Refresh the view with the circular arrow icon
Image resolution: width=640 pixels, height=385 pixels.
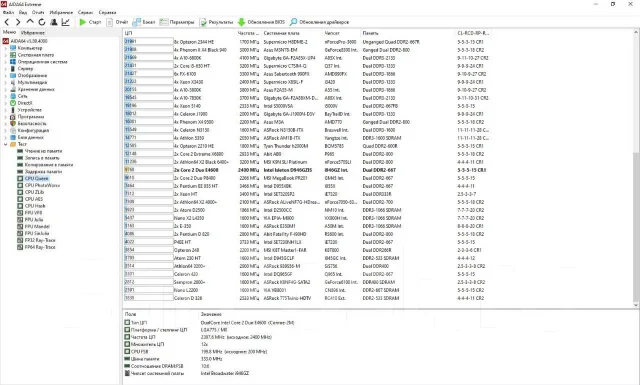tap(42, 22)
